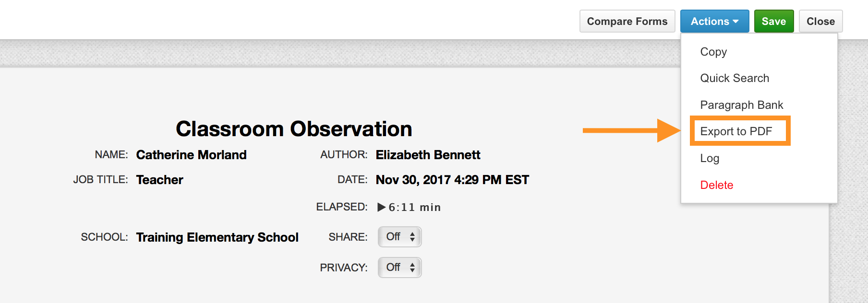
Task: Open the Privacy dropdown
Action: click(x=399, y=268)
